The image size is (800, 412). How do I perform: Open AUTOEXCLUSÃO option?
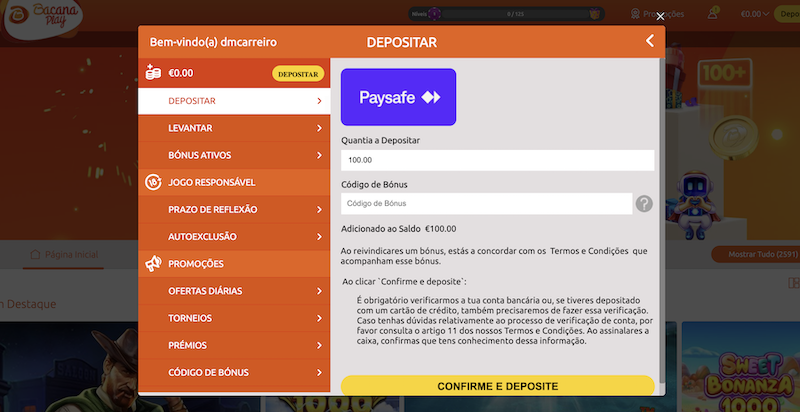(x=234, y=237)
